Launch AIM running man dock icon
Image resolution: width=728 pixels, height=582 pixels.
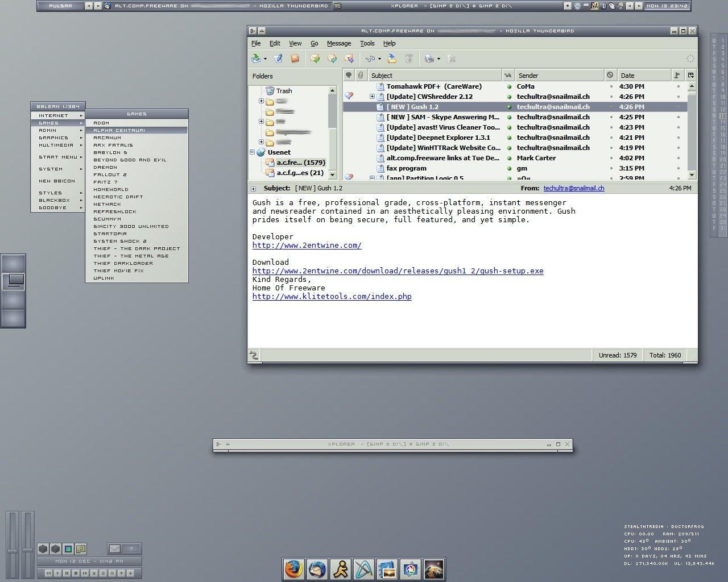pyautogui.click(x=340, y=569)
